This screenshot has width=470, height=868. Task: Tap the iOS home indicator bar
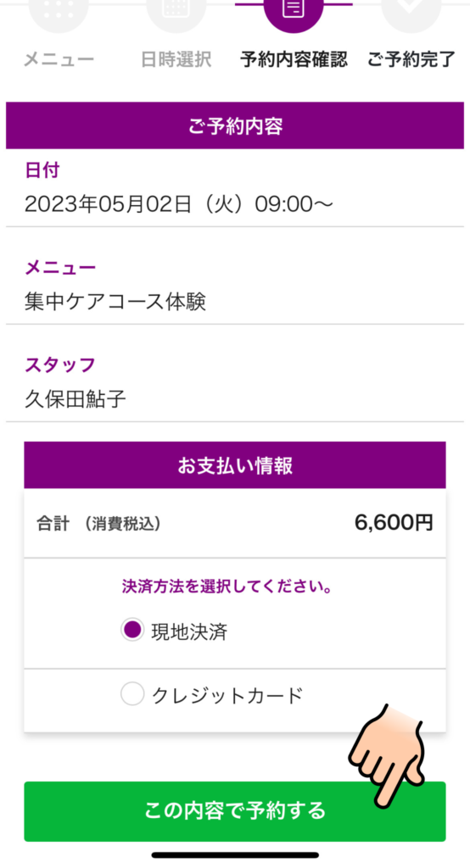235,855
